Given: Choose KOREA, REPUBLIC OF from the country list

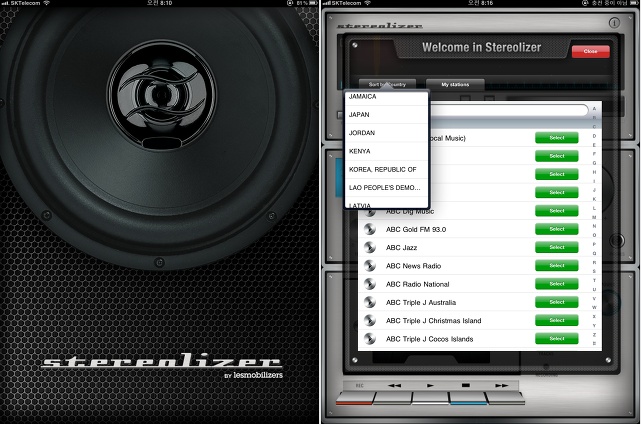Looking at the screenshot, I should tap(386, 169).
